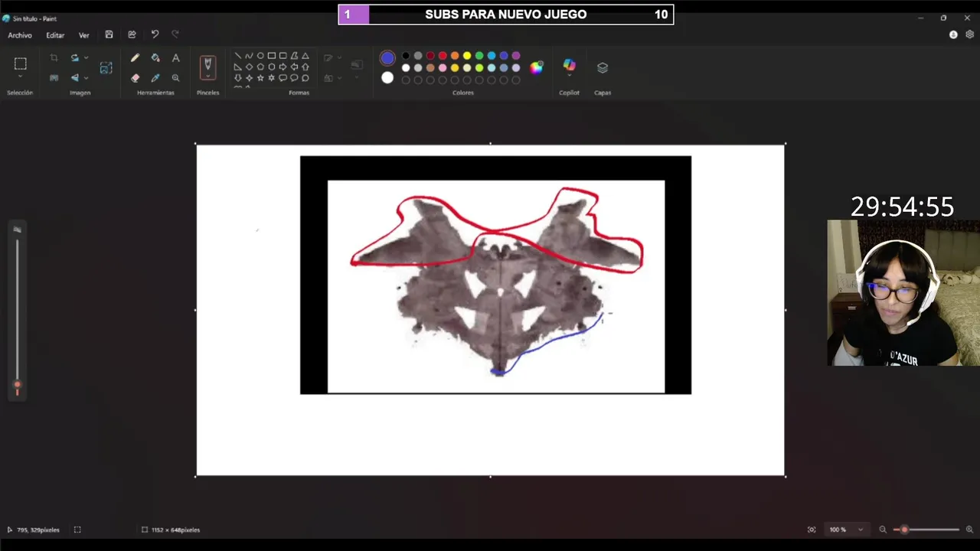Choose the cloud callout shape

pos(305,78)
